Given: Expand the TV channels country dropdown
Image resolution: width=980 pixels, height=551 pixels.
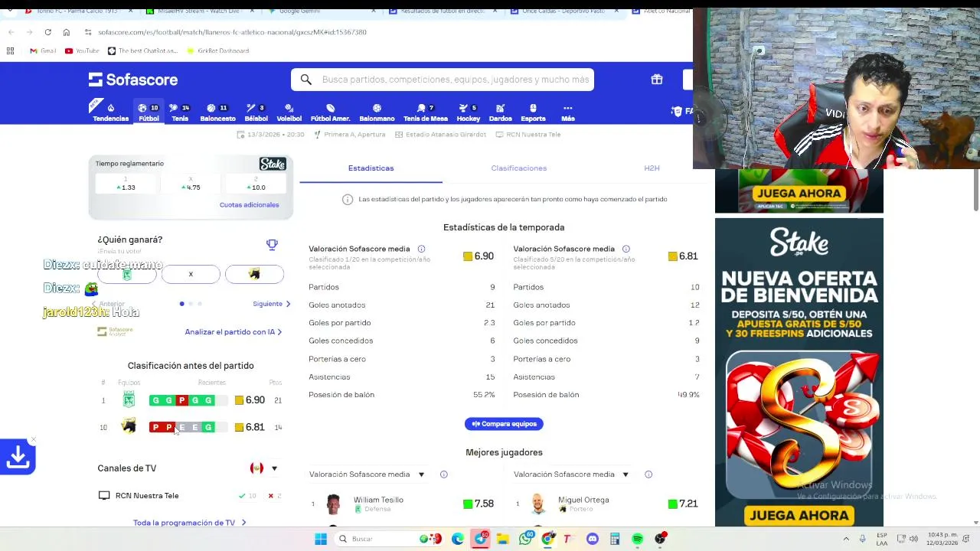Looking at the screenshot, I should 264,468.
